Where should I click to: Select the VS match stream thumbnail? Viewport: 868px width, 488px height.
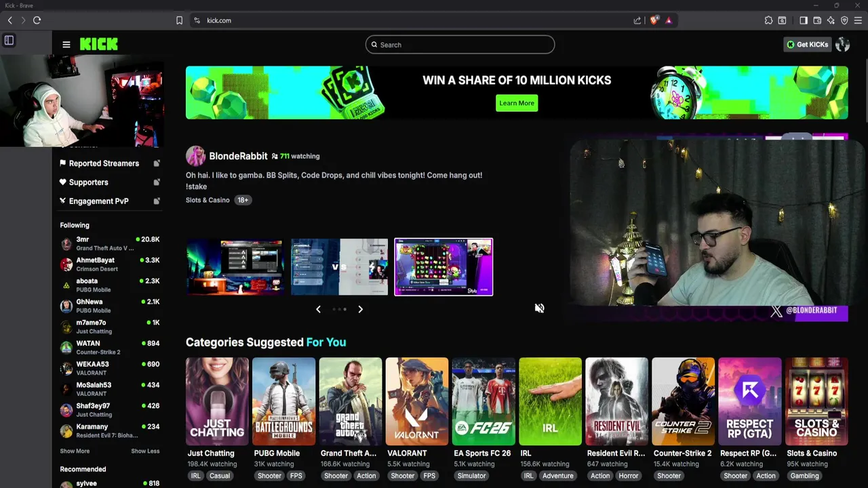(x=339, y=267)
